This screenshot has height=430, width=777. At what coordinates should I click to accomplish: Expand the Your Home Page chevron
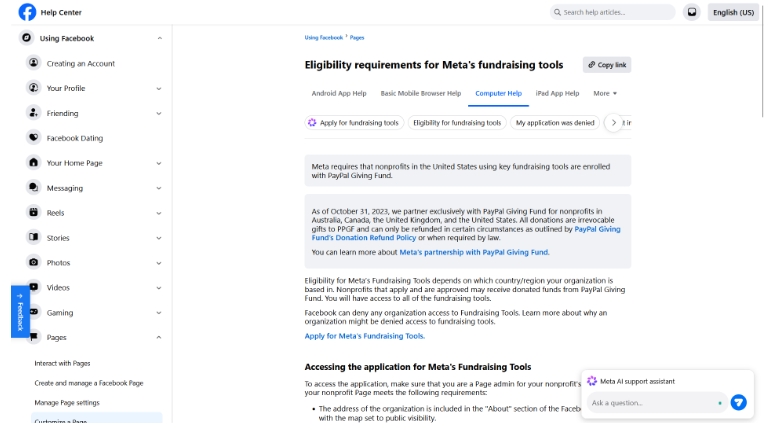159,163
